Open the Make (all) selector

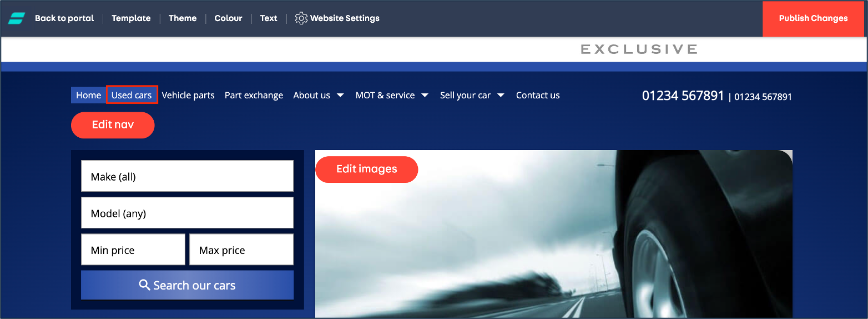coord(187,176)
